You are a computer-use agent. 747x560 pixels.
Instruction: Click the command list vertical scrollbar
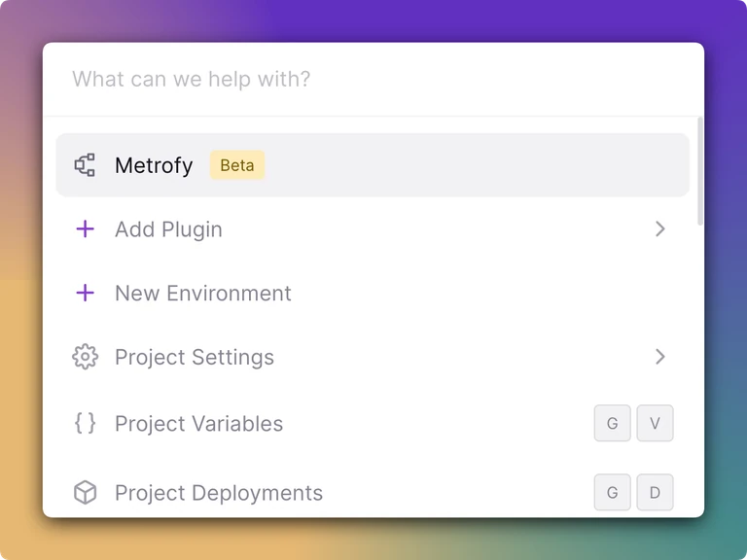tap(700, 171)
